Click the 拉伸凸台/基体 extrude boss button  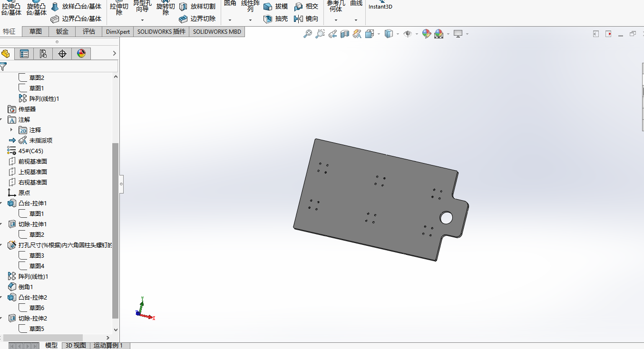pyautogui.click(x=11, y=8)
